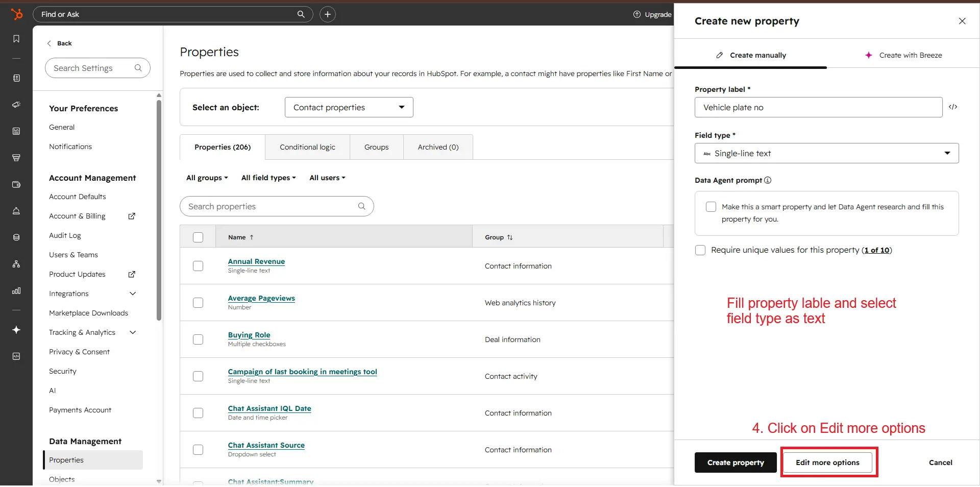Open the Commerce wallet icon
The height and width of the screenshot is (487, 980).
(x=16, y=184)
